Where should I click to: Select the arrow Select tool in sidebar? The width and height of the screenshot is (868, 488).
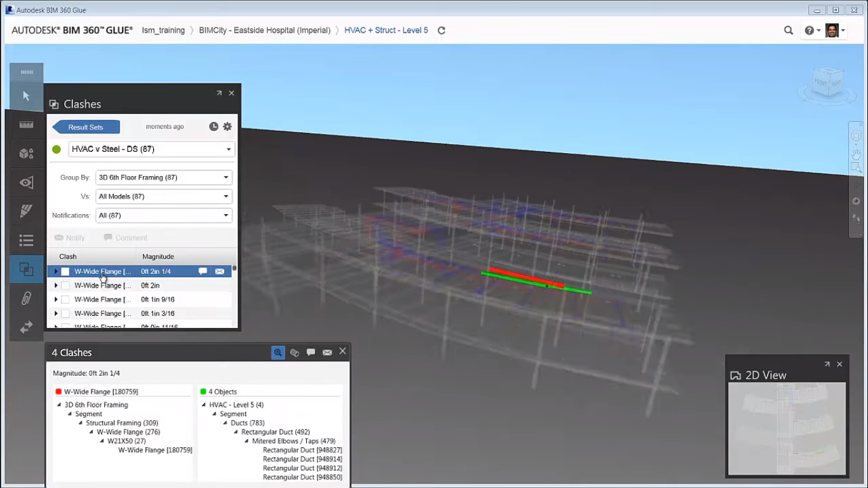pos(26,96)
